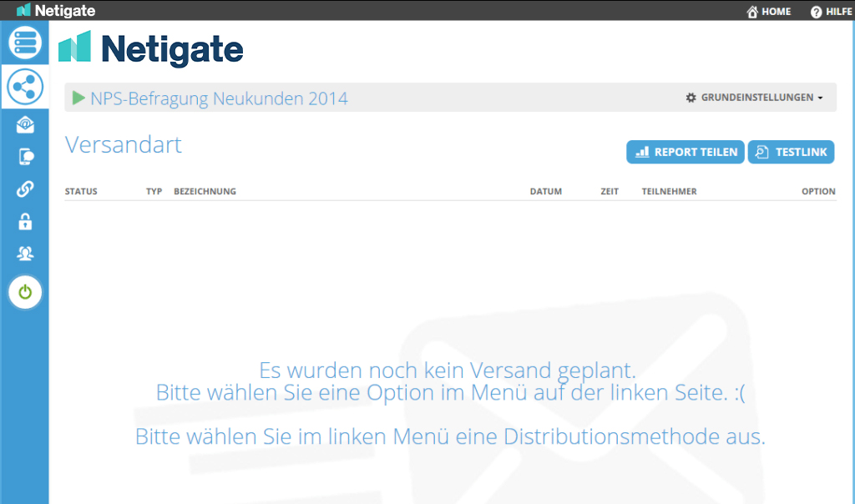Click the DATUM column header
The image size is (855, 504).
coord(546,191)
